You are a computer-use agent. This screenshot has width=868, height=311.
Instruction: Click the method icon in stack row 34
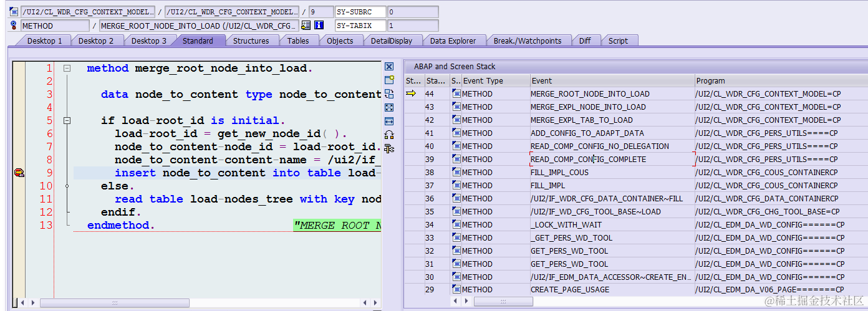(x=456, y=225)
